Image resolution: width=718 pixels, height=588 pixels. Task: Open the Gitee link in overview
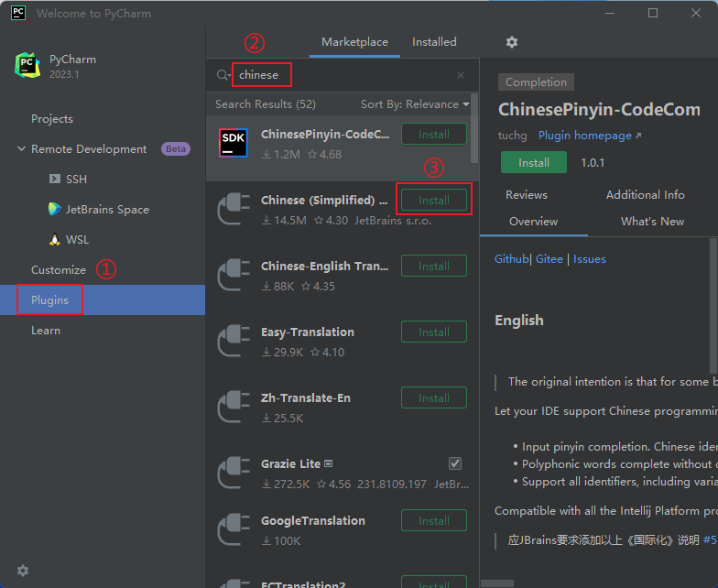pos(549,258)
